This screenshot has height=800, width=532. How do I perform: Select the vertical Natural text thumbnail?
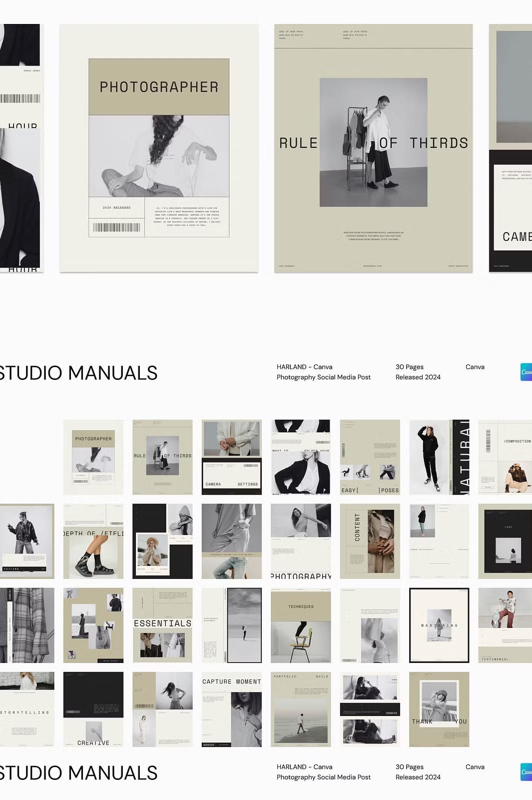(439, 457)
